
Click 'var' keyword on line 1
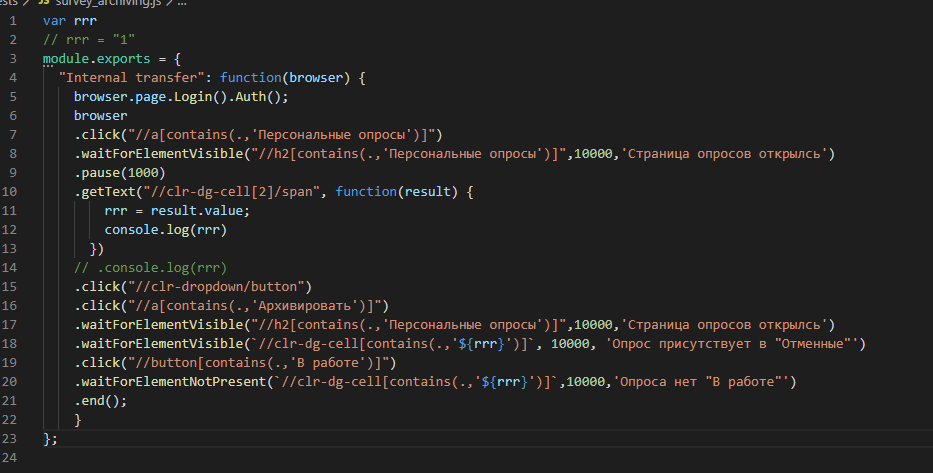pos(55,21)
